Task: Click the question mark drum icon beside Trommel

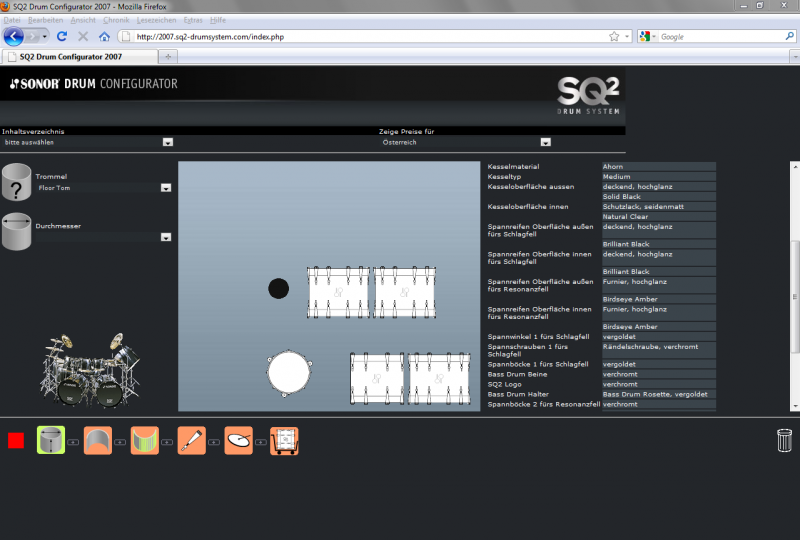Action: (16, 182)
